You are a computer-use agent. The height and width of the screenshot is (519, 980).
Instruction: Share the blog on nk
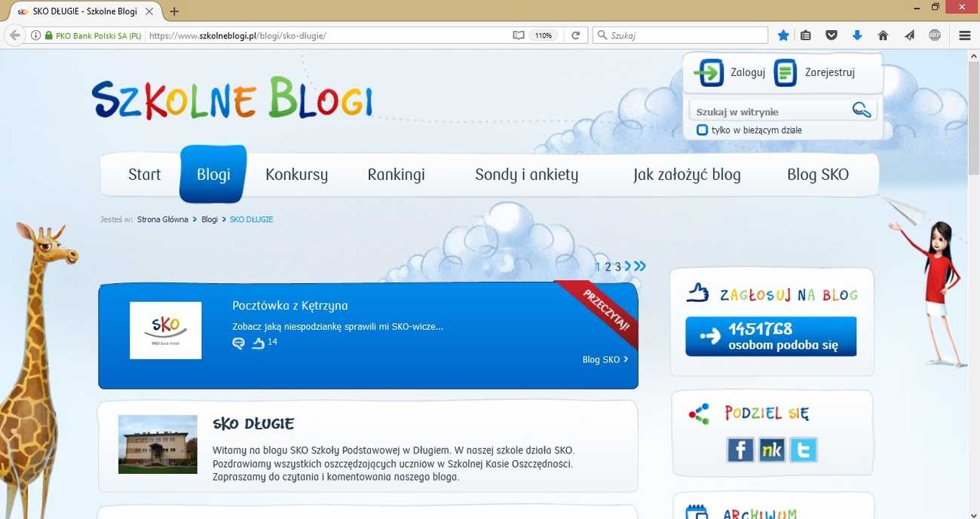coord(771,450)
